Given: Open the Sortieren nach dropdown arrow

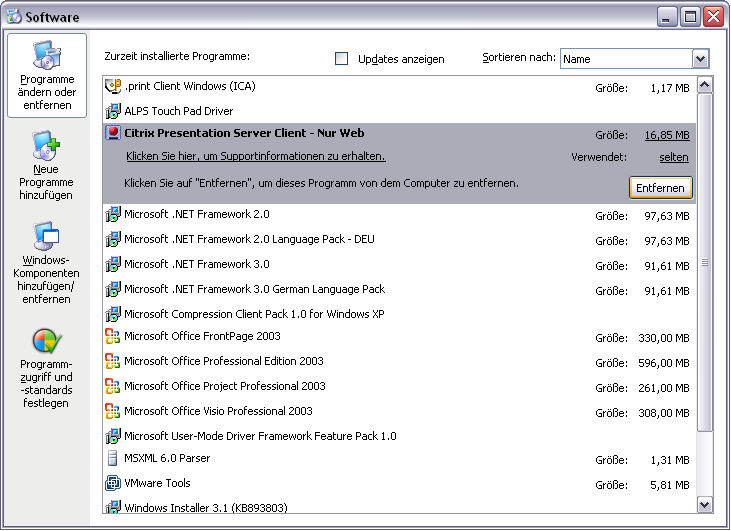Looking at the screenshot, I should (700, 59).
